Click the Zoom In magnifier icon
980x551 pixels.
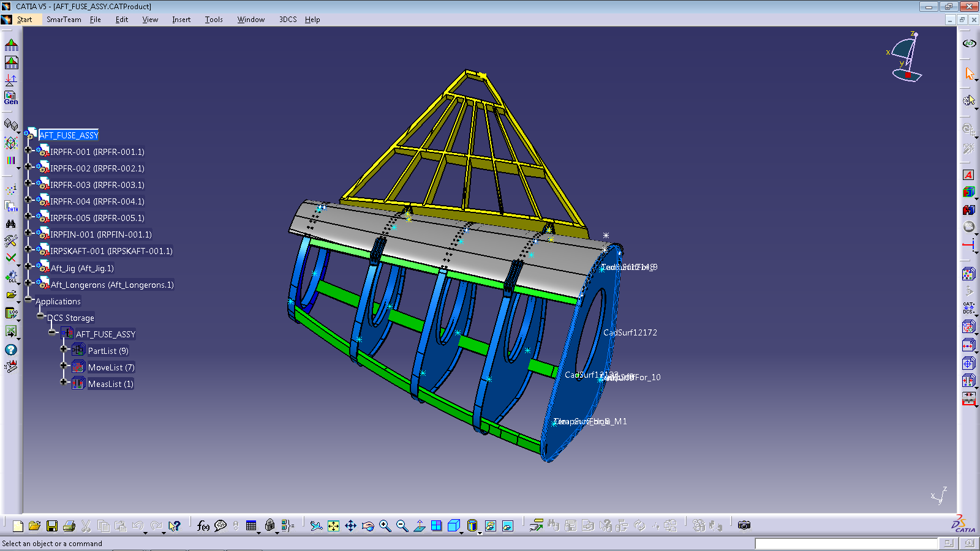(384, 525)
